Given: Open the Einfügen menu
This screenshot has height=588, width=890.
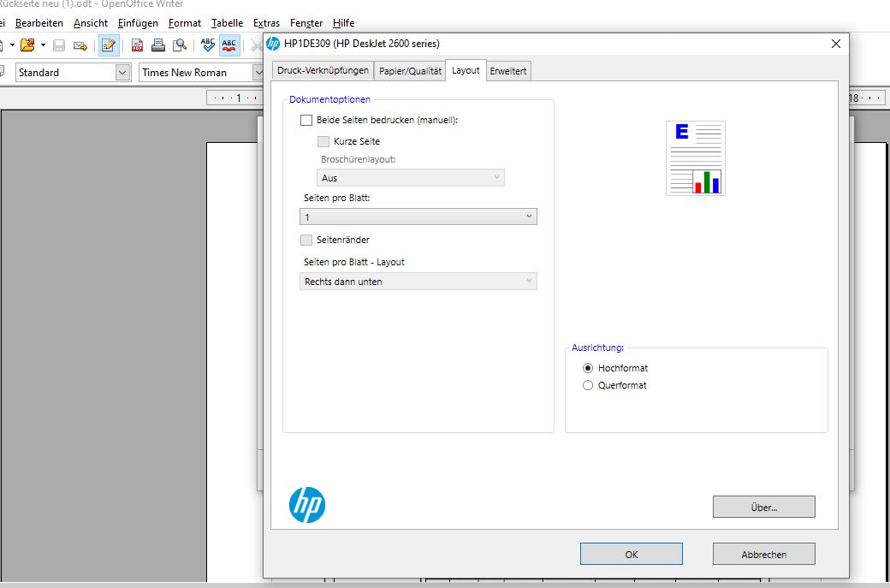Looking at the screenshot, I should click(x=138, y=23).
